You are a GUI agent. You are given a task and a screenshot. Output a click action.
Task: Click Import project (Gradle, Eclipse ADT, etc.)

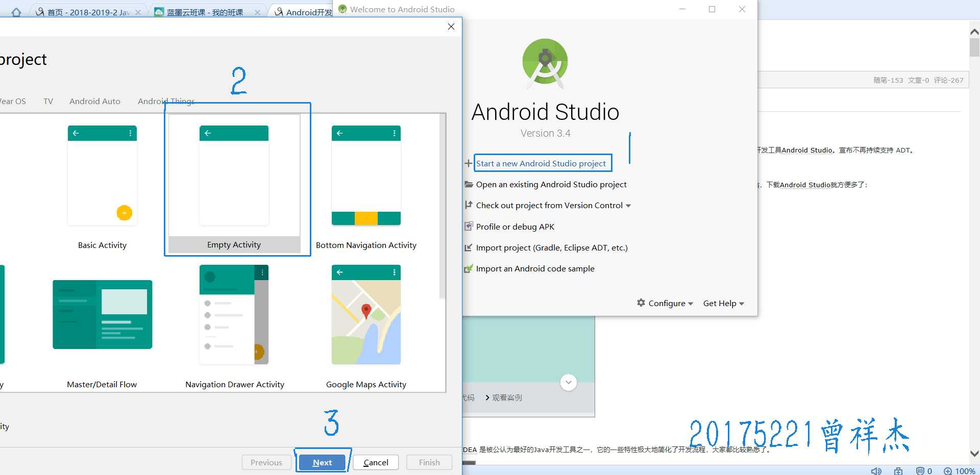coord(552,247)
